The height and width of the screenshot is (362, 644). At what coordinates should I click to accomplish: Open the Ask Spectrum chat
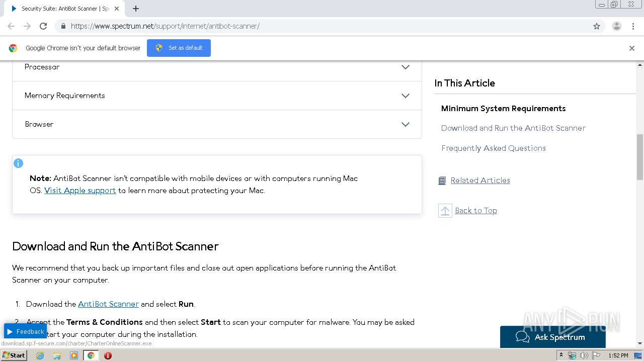coord(553,337)
